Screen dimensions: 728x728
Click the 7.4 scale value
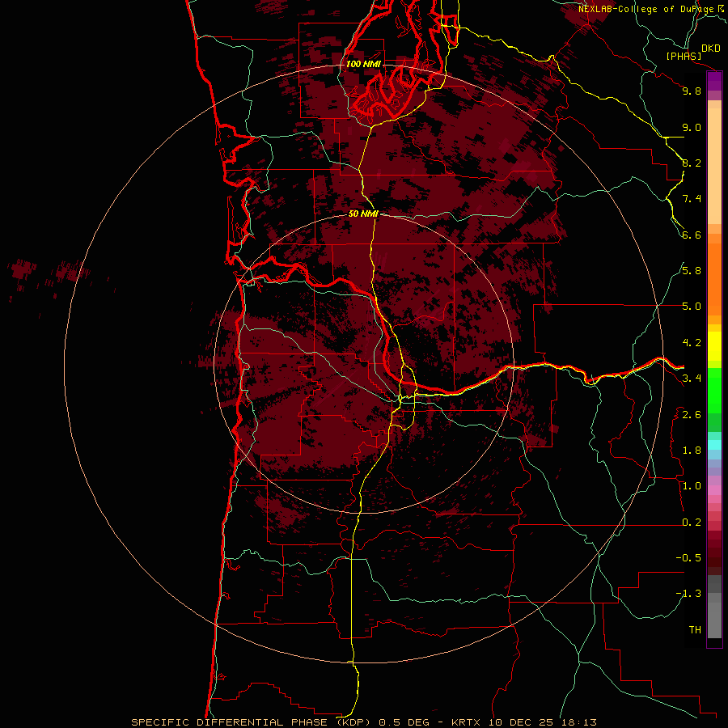click(692, 199)
